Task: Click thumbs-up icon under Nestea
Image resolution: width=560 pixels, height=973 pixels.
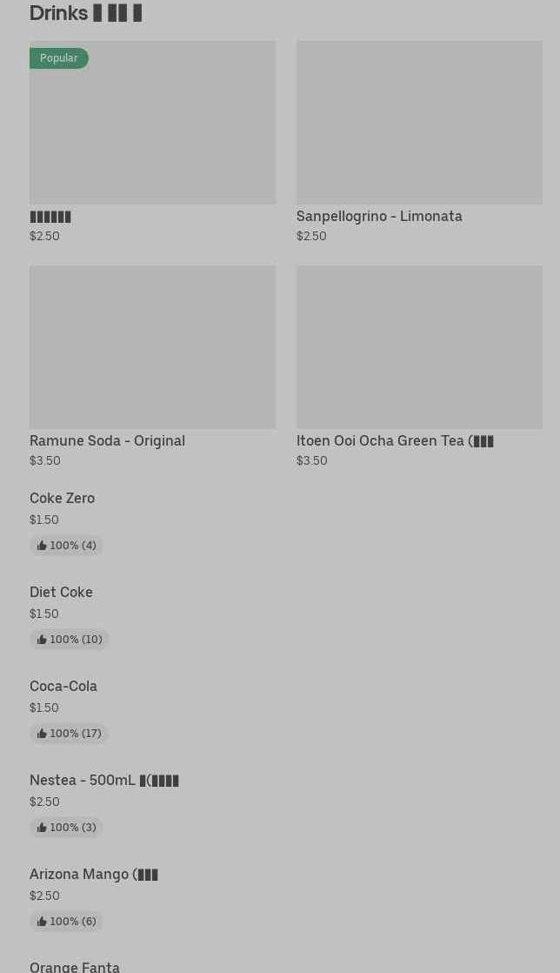Action: [42, 828]
